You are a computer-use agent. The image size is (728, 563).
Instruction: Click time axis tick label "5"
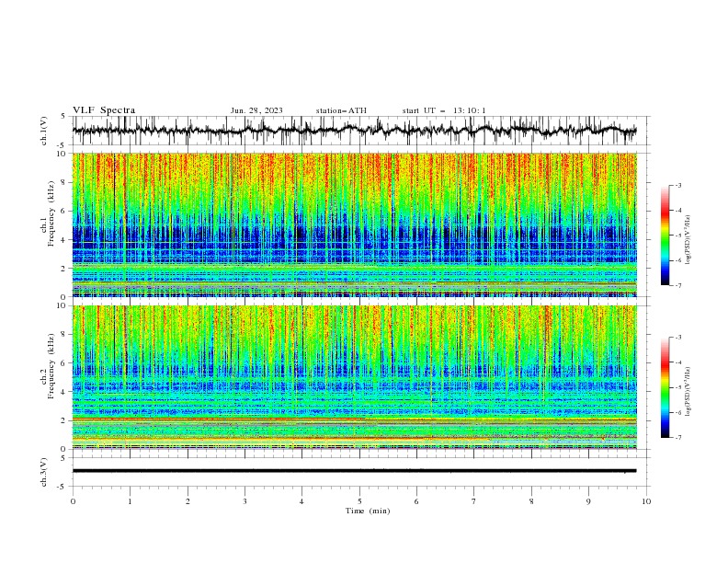359,501
